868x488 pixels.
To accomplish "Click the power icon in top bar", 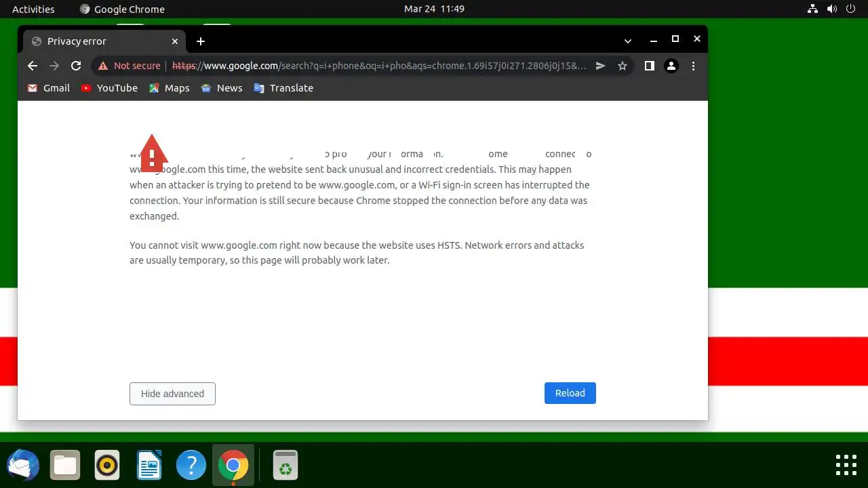I will [x=850, y=9].
